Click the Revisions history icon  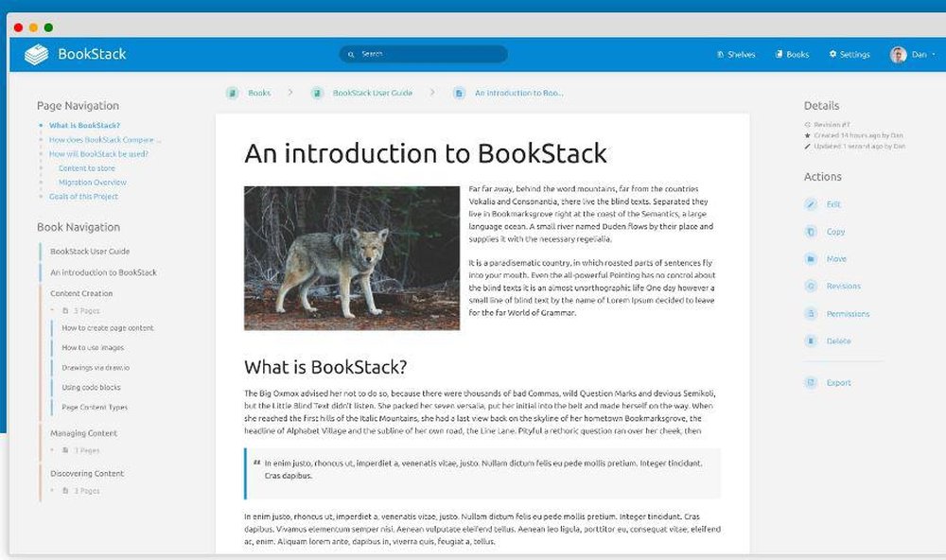pos(811,286)
